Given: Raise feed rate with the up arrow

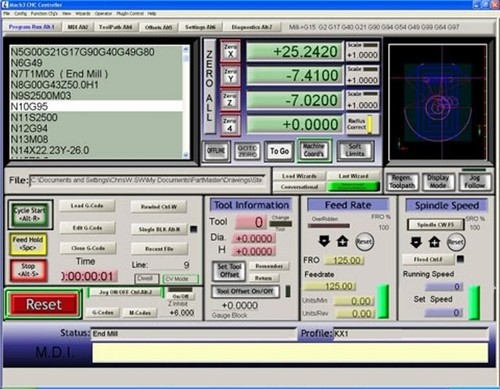Looking at the screenshot, I should click(x=342, y=241).
